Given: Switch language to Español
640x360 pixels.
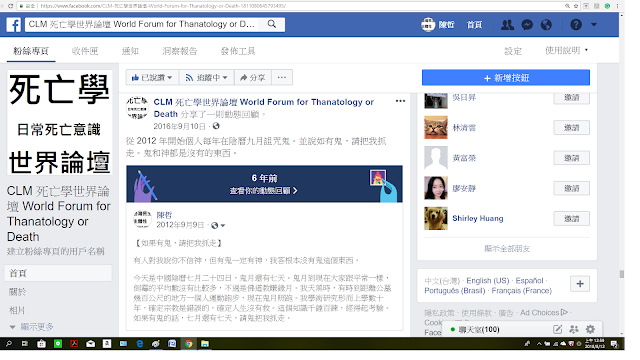Looking at the screenshot, I should coord(529,281).
